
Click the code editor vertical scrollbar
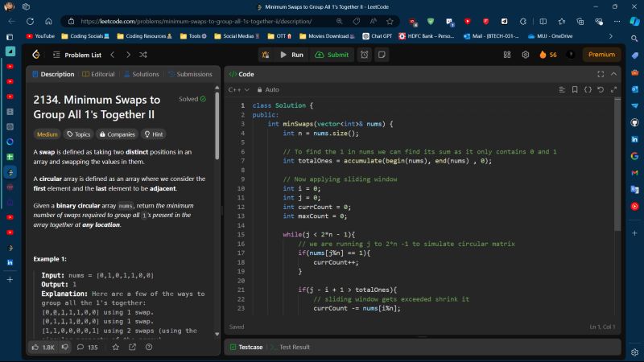pyautogui.click(x=617, y=164)
